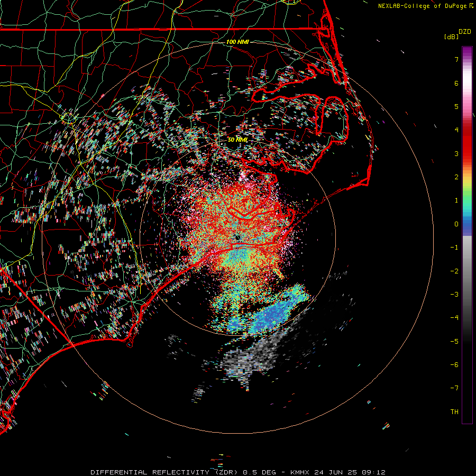This screenshot has width=476, height=476.
Task: Click the 5 value on color scale
Action: pos(456,106)
